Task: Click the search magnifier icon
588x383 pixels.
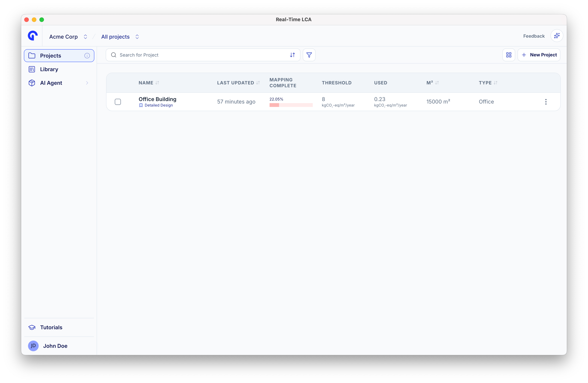Action: [114, 55]
